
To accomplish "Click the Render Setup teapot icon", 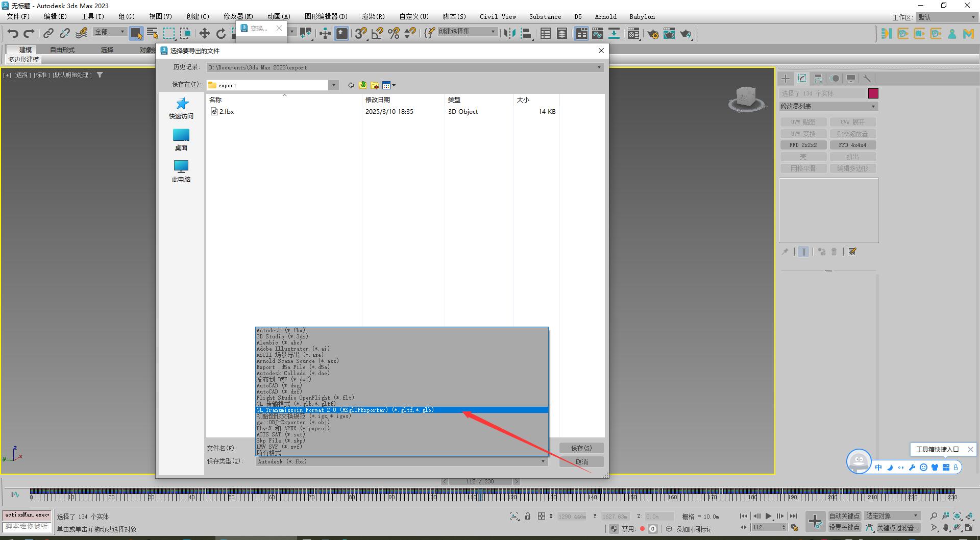I will click(653, 34).
